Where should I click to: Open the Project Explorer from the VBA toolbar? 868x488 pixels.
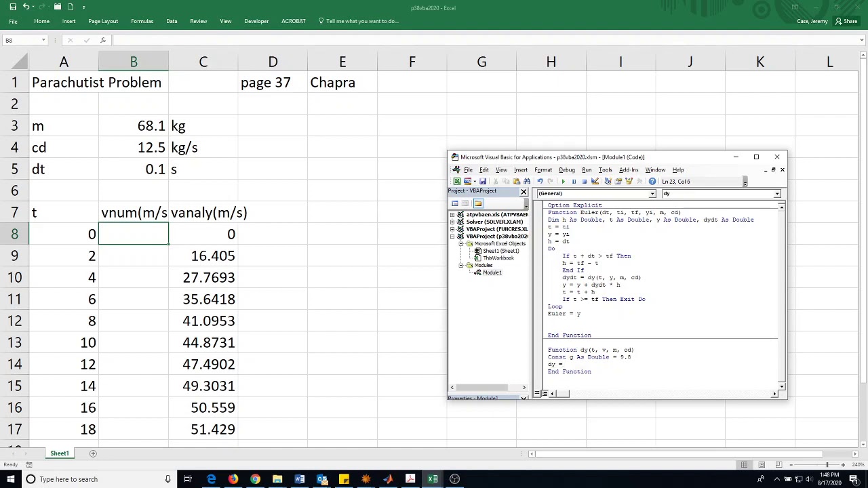[x=608, y=182]
